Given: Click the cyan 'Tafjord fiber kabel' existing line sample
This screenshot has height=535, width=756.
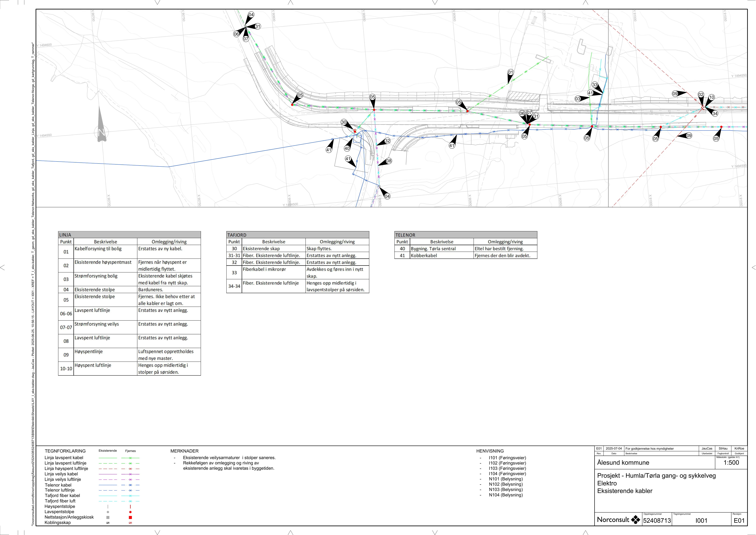Looking at the screenshot, I should point(108,496).
